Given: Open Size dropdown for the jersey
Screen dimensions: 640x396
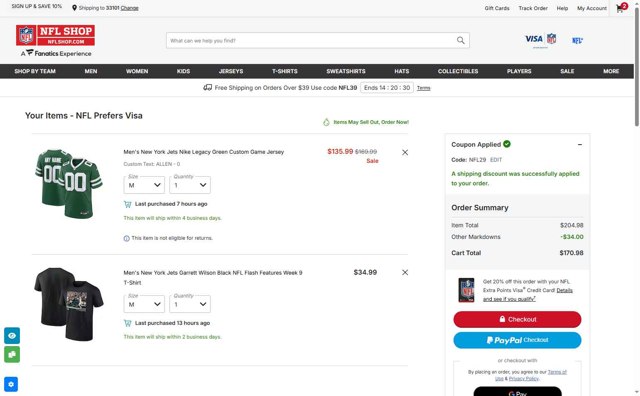Looking at the screenshot, I should coord(144,185).
